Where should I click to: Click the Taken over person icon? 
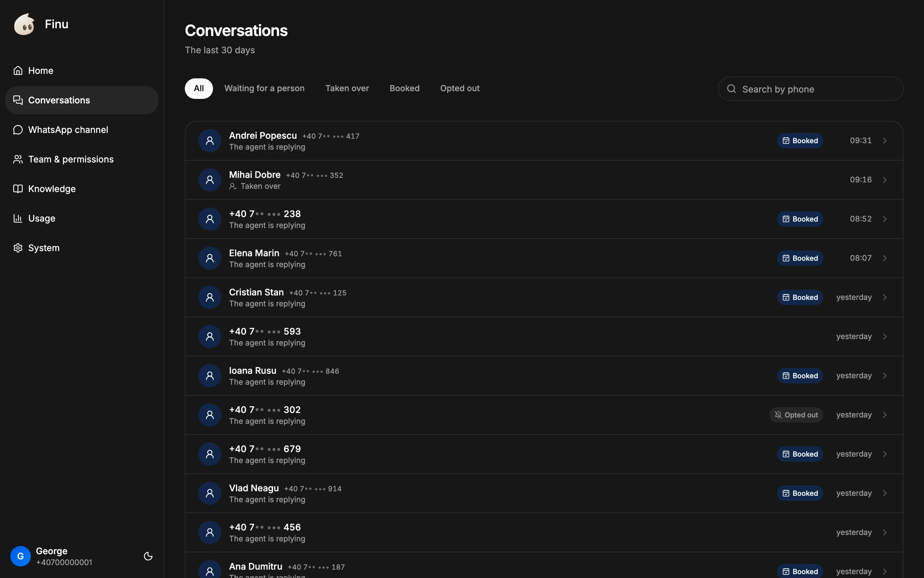(233, 187)
